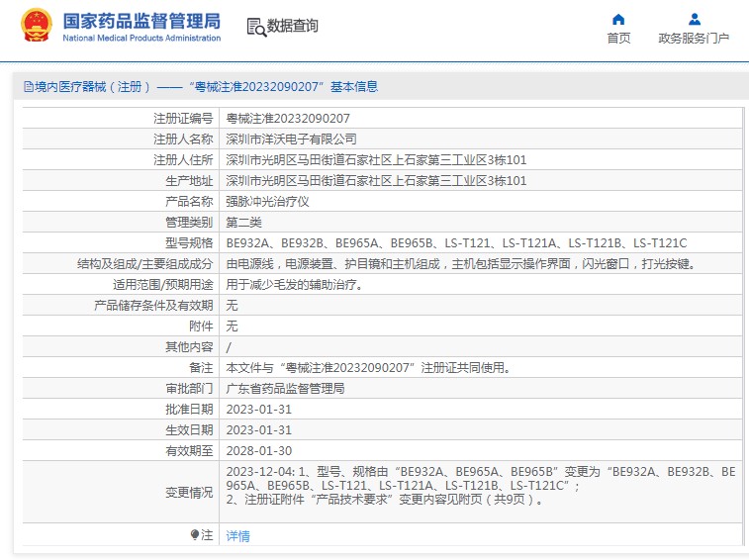This screenshot has width=749, height=560.
Task: Click the 国家药品监督管理局 site title
Action: click(141, 21)
